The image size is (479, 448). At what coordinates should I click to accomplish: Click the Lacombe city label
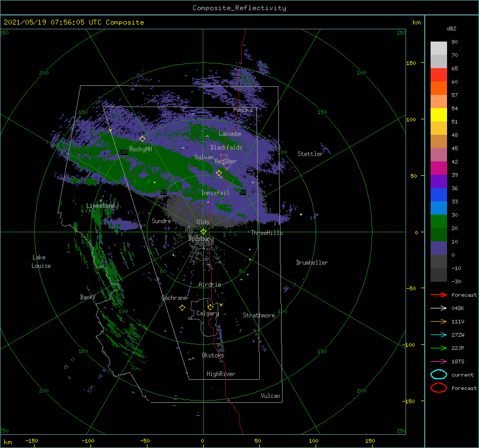[230, 134]
